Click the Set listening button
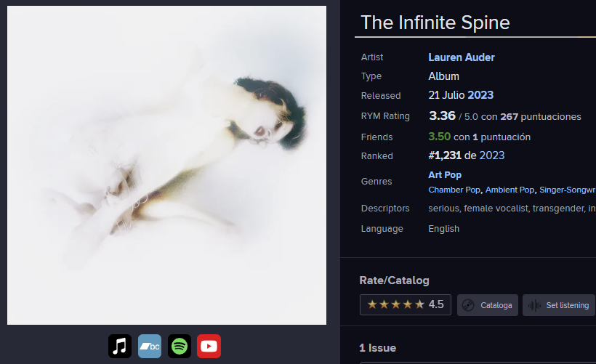This screenshot has height=364, width=596. click(x=559, y=305)
